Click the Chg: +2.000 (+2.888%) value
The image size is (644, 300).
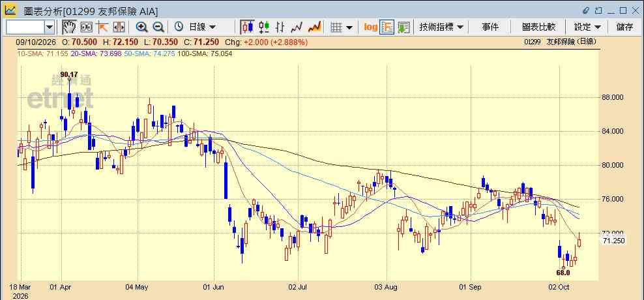[x=267, y=42]
